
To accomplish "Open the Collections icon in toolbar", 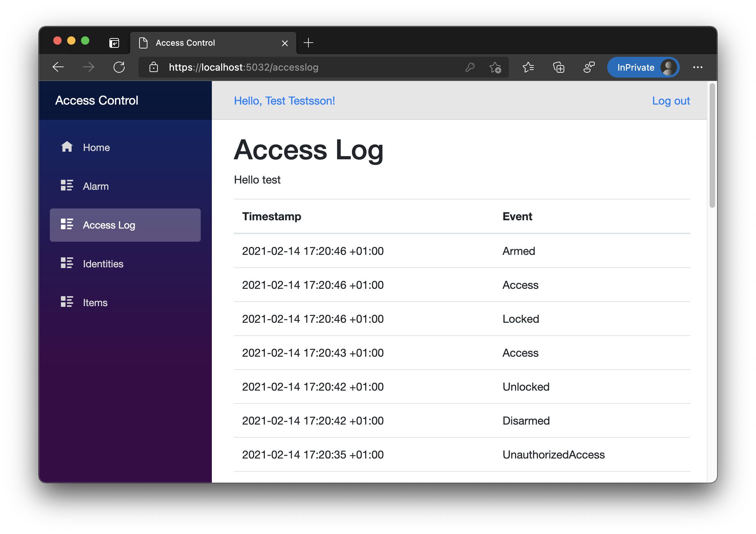I will pos(559,67).
